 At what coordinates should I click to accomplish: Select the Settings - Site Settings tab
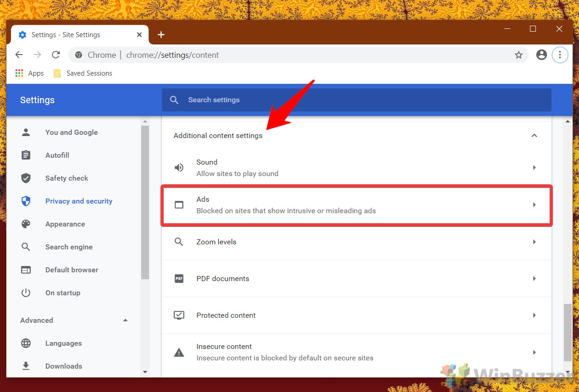[x=80, y=35]
